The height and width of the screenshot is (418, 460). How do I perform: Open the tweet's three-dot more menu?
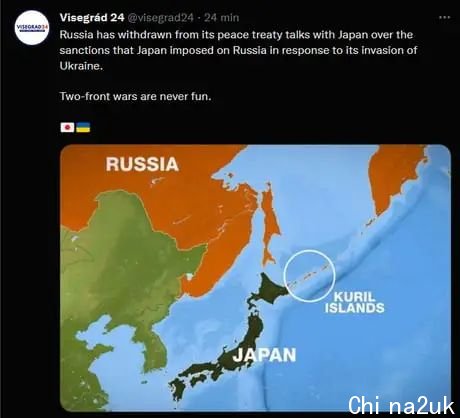(444, 18)
